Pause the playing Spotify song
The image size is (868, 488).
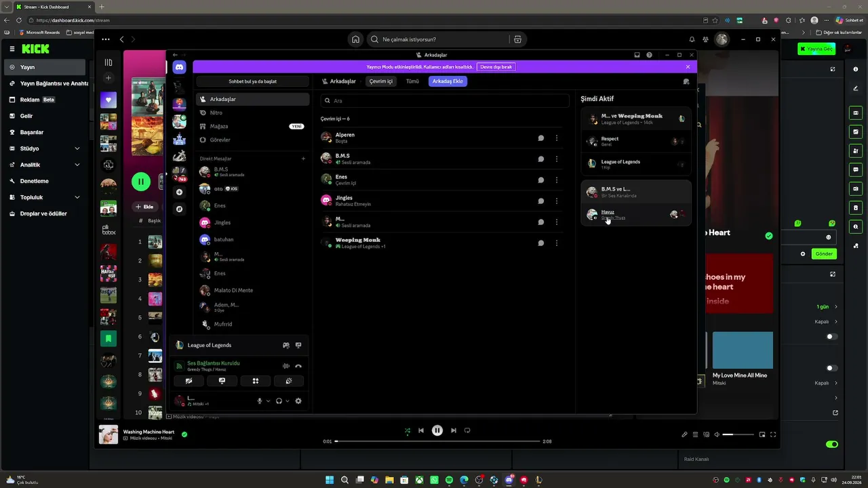click(437, 430)
